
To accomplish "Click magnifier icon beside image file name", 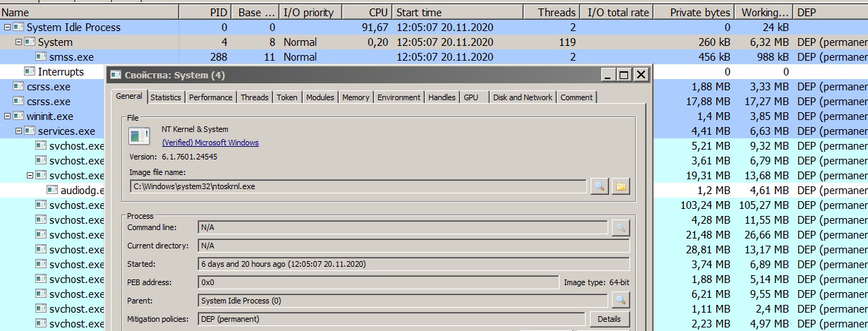I will [599, 186].
